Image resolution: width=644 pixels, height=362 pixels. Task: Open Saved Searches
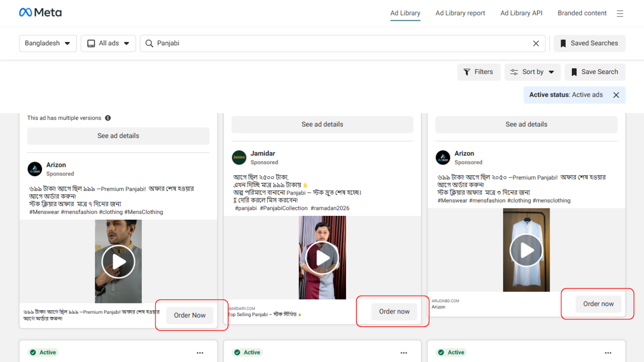pyautogui.click(x=589, y=43)
